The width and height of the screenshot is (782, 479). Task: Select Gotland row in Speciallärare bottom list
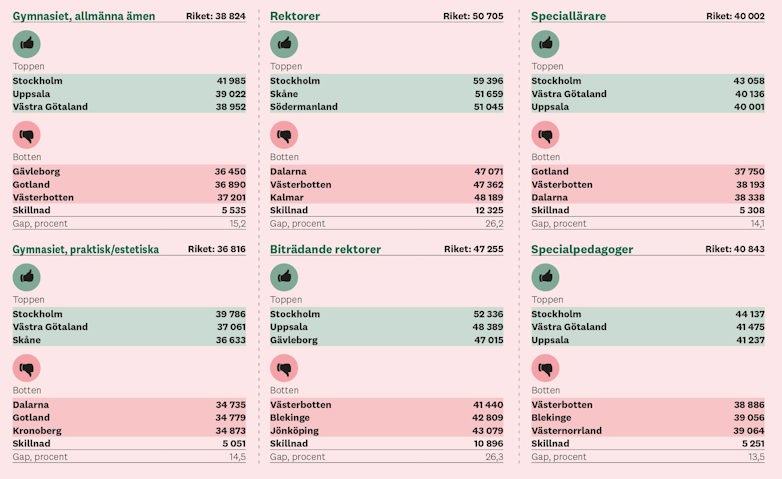click(648, 172)
